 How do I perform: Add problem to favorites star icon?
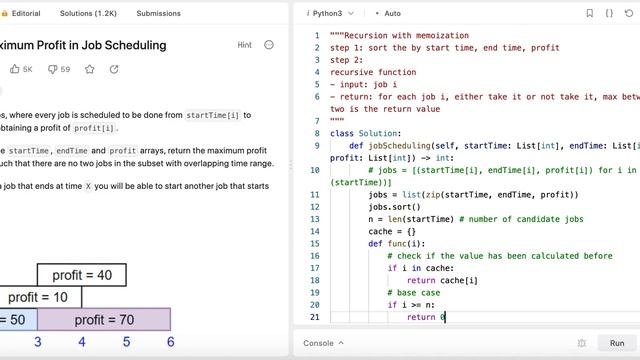pyautogui.click(x=90, y=69)
